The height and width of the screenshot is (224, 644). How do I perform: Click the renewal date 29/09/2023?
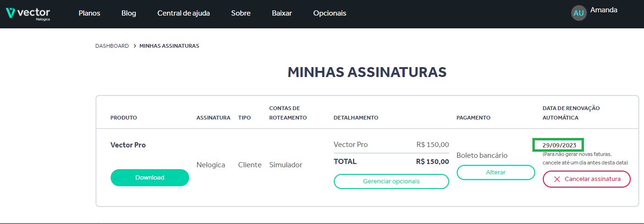coord(559,145)
